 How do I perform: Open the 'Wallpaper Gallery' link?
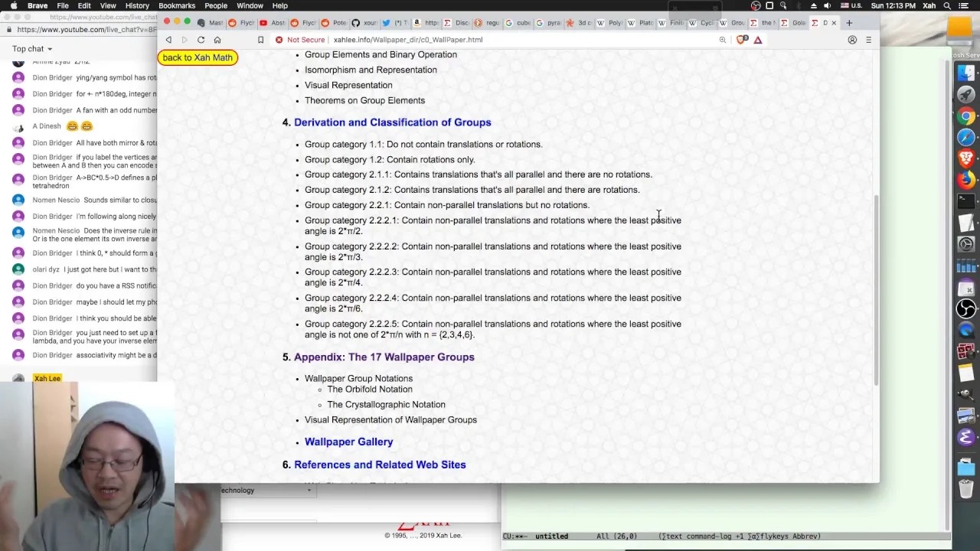tap(349, 442)
